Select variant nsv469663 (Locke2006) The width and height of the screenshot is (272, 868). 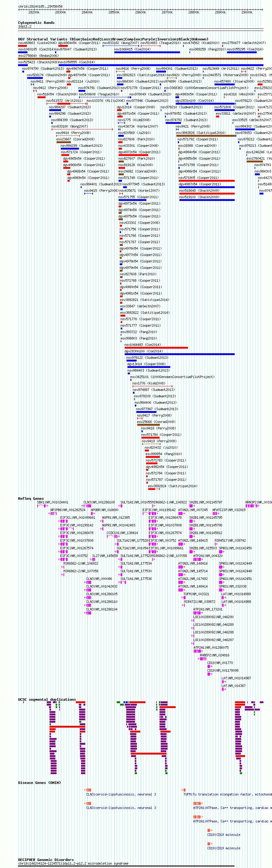pos(38,43)
